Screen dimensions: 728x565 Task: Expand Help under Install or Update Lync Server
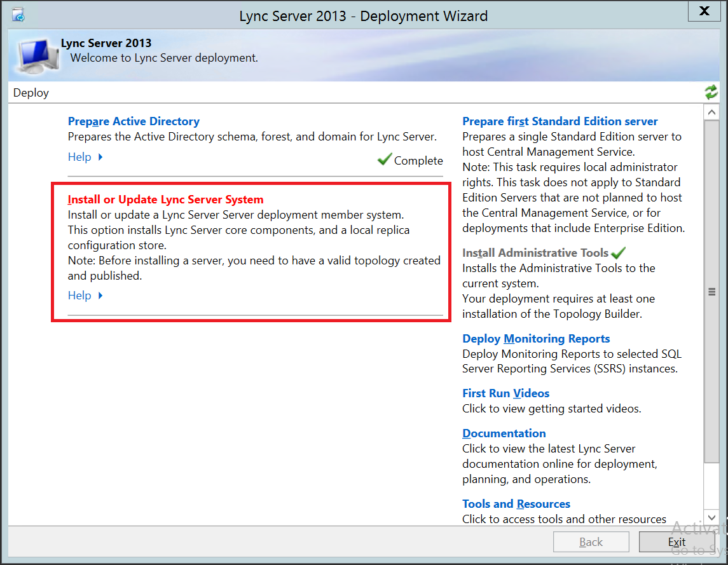click(x=85, y=296)
